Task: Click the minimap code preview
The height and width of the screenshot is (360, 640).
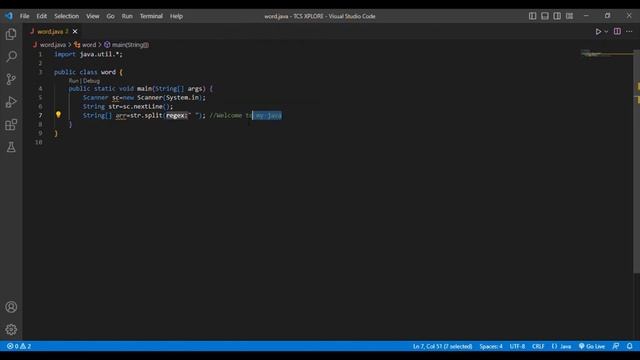Action: coord(606,53)
